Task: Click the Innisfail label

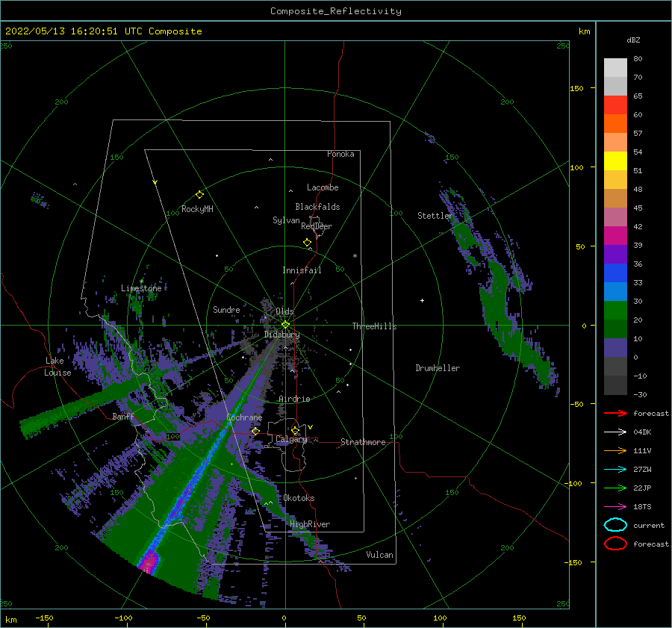Action: (302, 270)
